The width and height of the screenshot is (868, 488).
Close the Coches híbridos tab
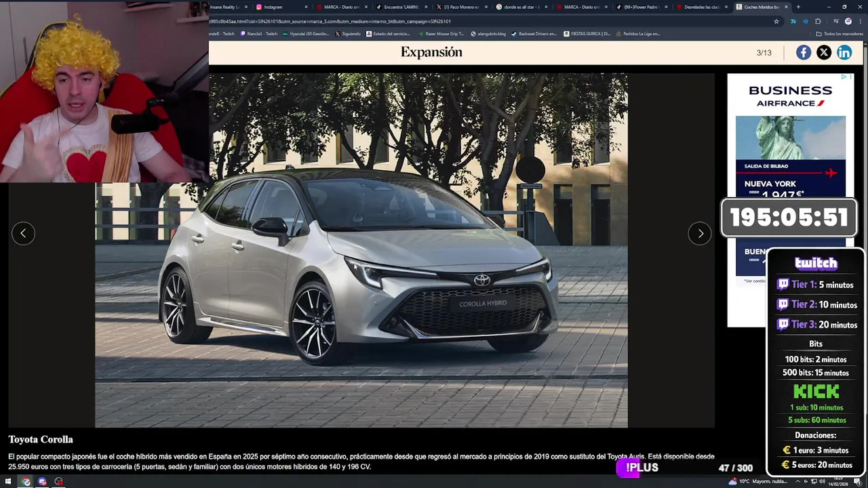click(787, 7)
